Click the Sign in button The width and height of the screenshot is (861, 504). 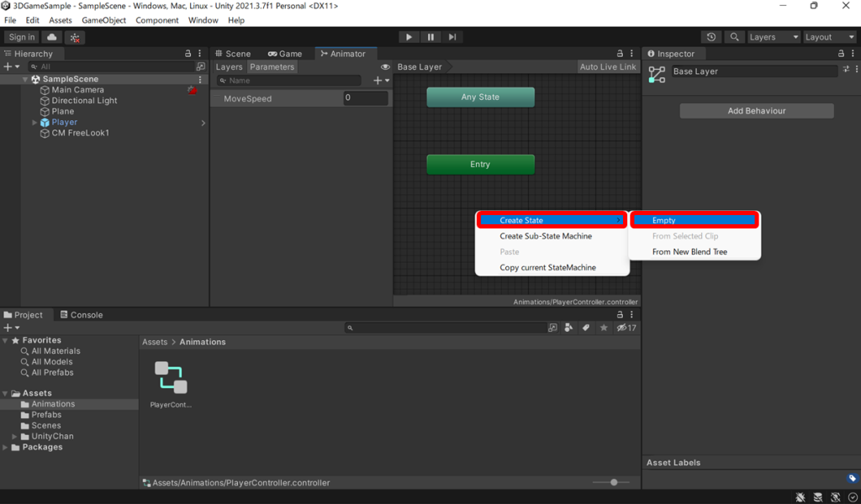[x=22, y=37]
